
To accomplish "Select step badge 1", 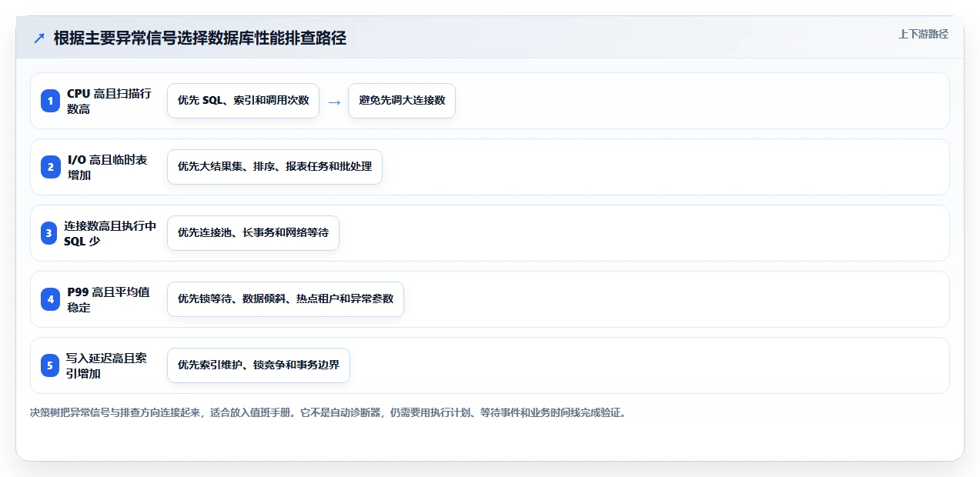I will [50, 101].
